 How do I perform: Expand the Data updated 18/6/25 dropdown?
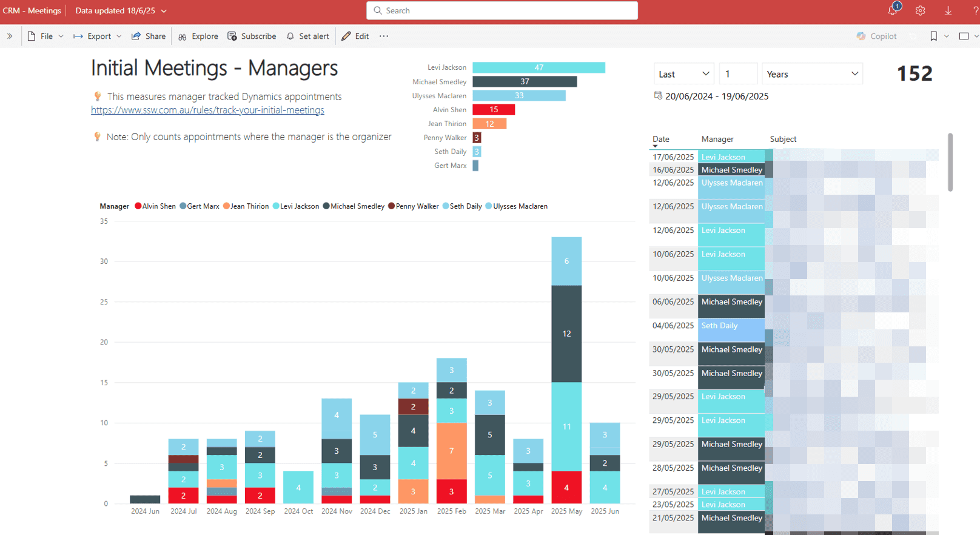click(x=121, y=11)
